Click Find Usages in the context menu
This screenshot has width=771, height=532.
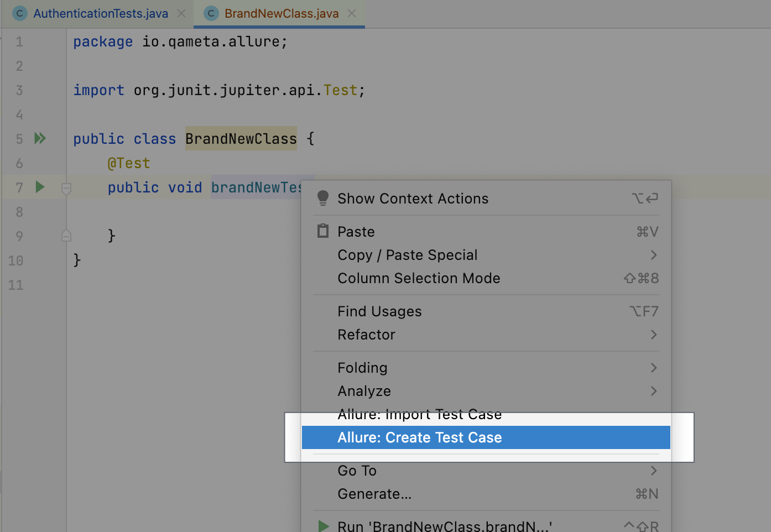pos(379,311)
